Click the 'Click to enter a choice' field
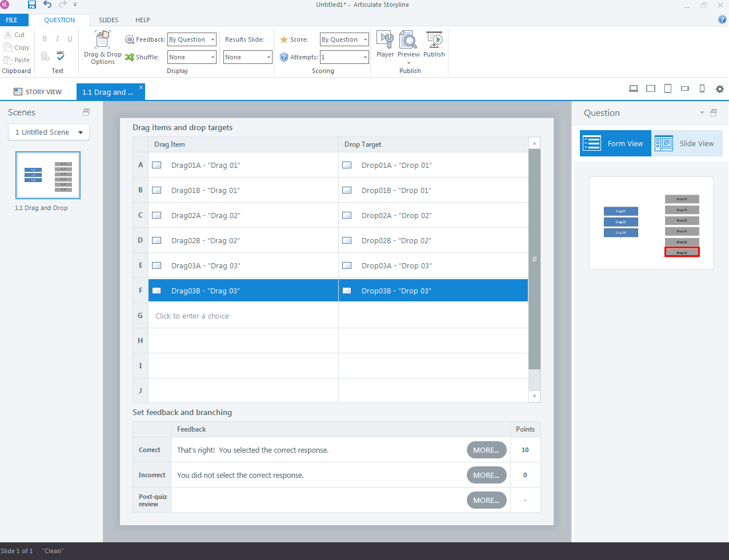The image size is (729, 560). pyautogui.click(x=192, y=316)
